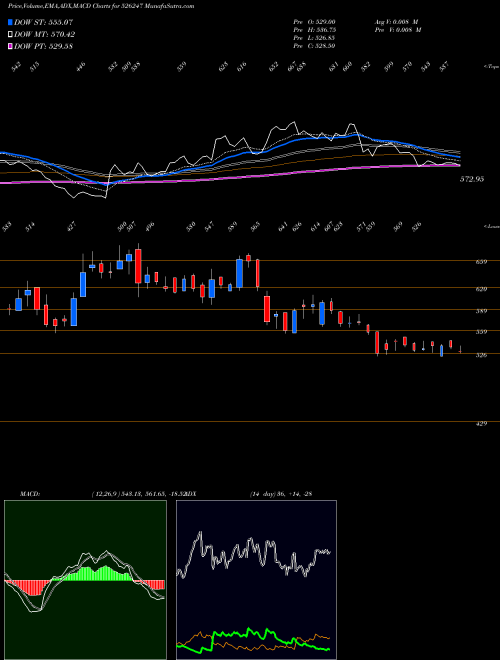Click the MACD (12,26,9) values text
The width and height of the screenshot is (500, 660).
[138, 494]
